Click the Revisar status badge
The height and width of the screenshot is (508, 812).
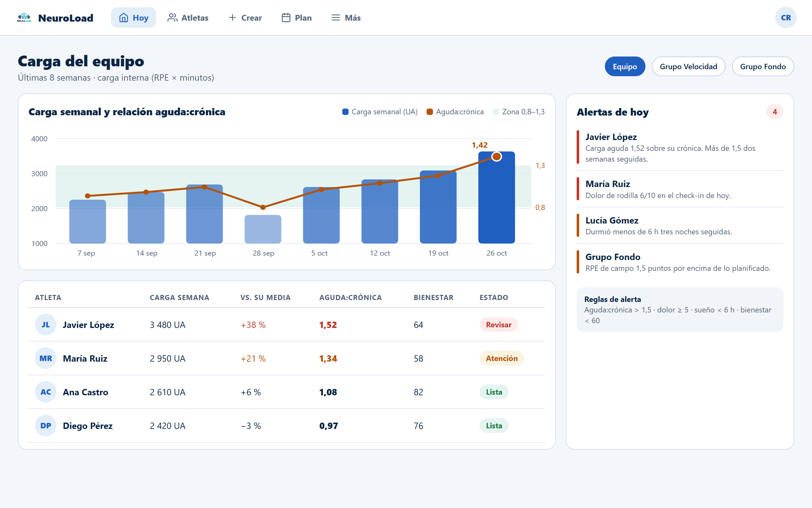[x=499, y=324]
